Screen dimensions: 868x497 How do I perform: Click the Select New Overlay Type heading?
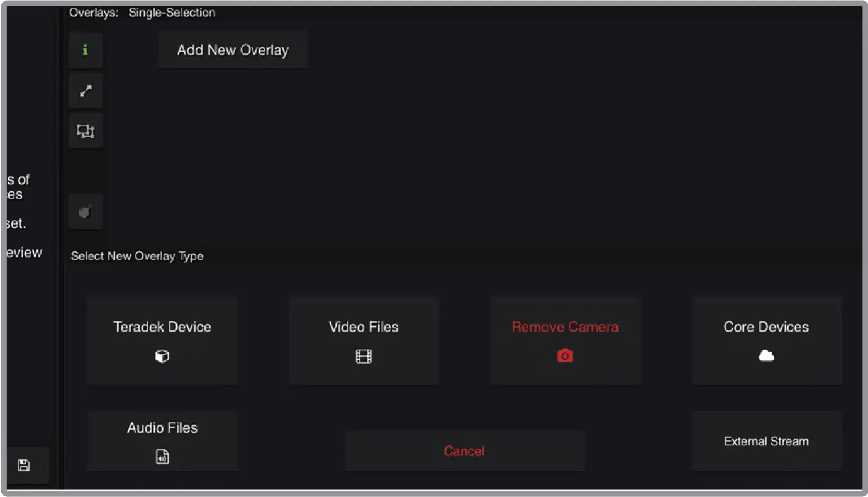[137, 256]
